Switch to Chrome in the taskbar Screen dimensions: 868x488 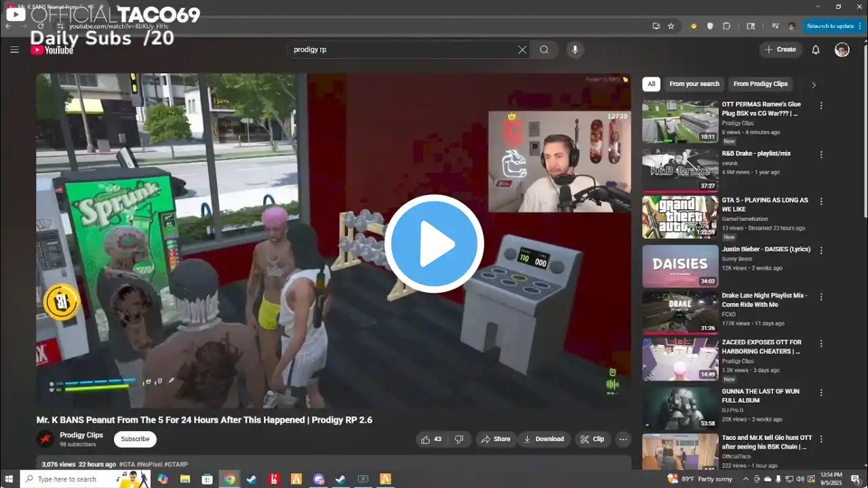230,479
